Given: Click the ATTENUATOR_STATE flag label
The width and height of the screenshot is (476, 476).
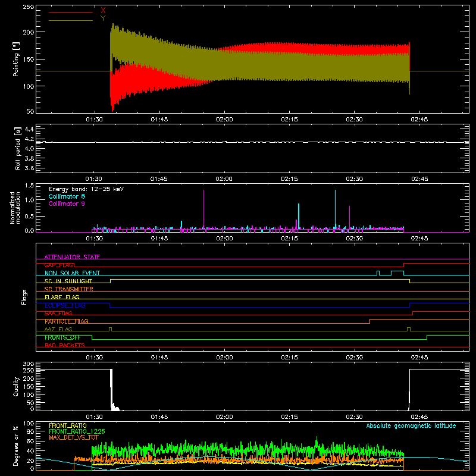Looking at the screenshot, I should (x=72, y=257).
